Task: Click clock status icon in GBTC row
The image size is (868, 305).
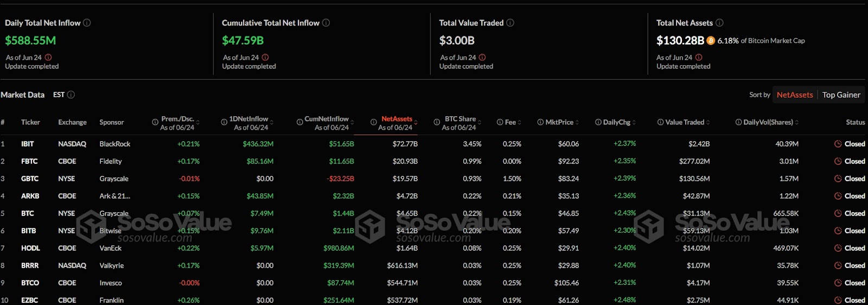Action: click(x=838, y=179)
